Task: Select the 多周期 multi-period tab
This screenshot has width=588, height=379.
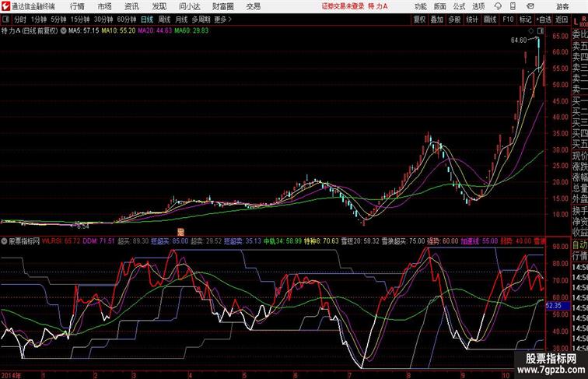Action: tap(201, 19)
